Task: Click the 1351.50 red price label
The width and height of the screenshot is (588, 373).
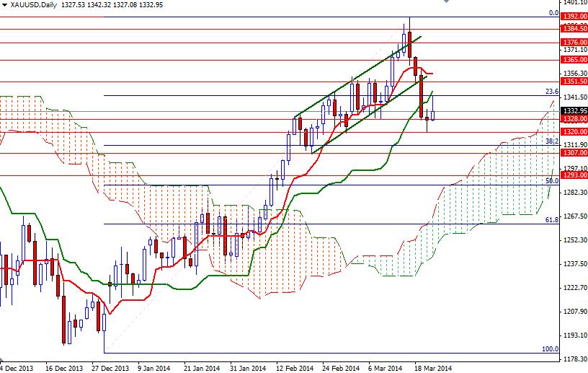Action: 574,82
